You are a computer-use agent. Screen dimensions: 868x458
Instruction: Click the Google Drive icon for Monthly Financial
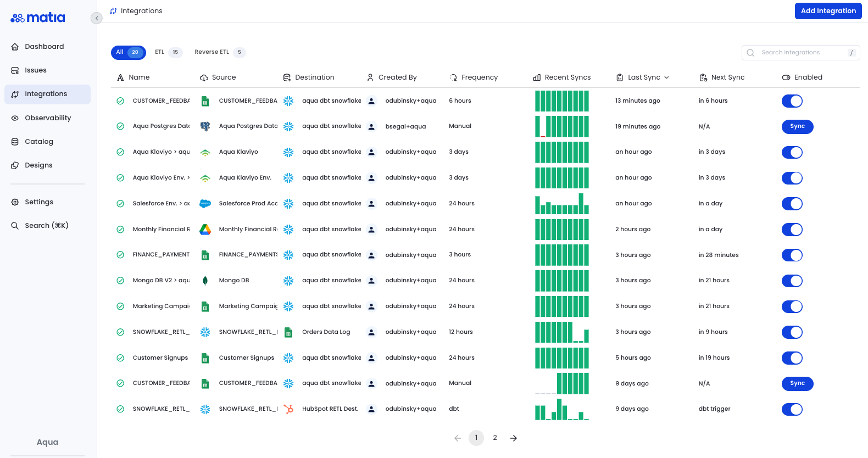pos(205,230)
